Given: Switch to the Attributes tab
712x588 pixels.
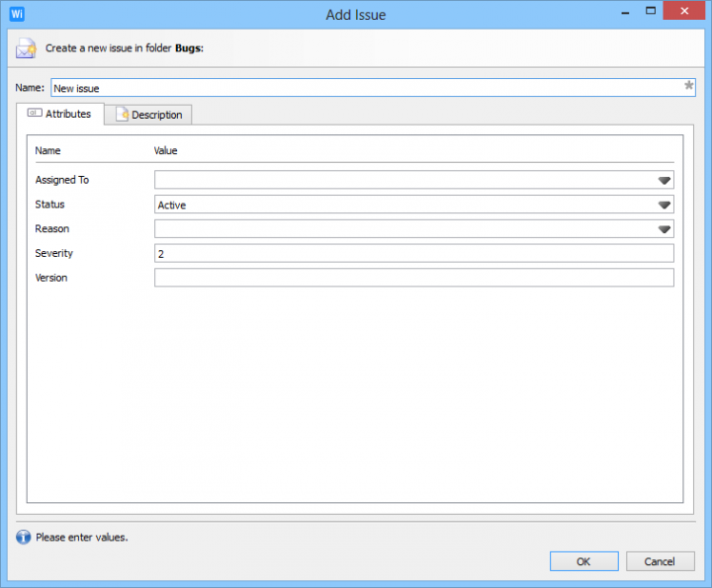Looking at the screenshot, I should (60, 114).
